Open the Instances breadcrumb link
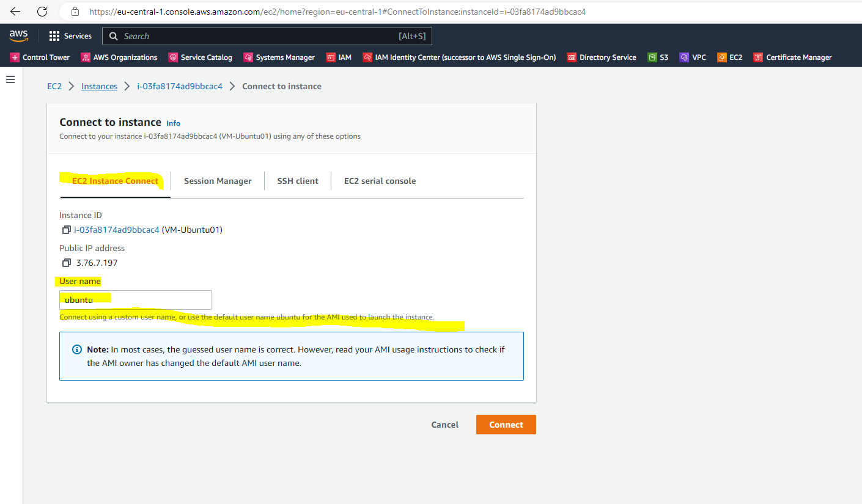862x504 pixels. coord(99,86)
